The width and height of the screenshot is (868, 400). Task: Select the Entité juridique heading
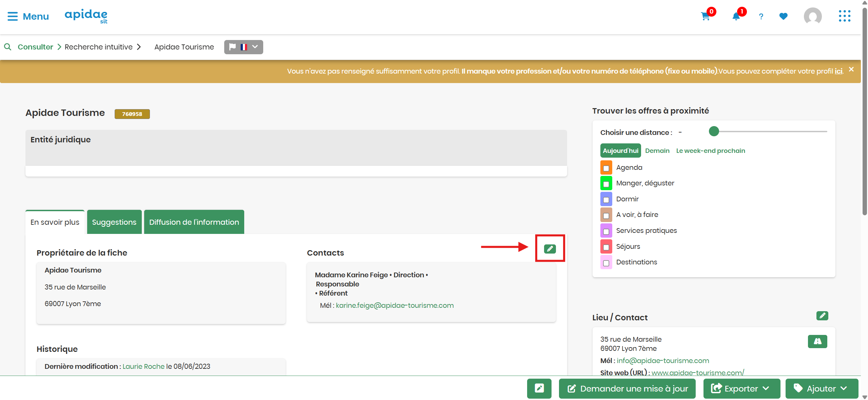pos(61,140)
